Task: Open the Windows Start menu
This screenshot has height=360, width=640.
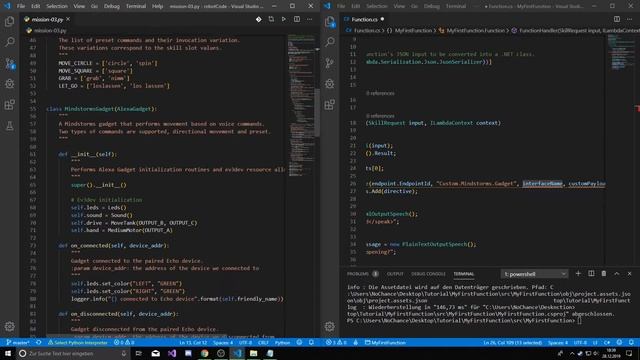Action: (x=8, y=353)
